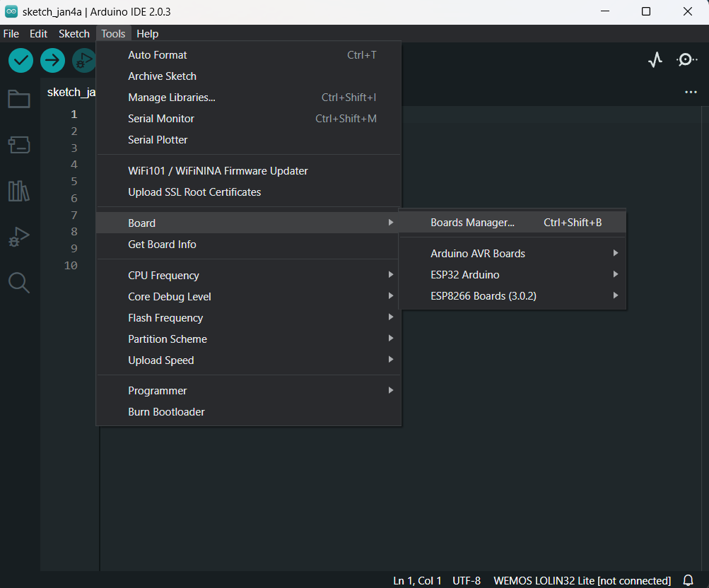Click the Ln 1, Col 1 status text

(x=417, y=581)
